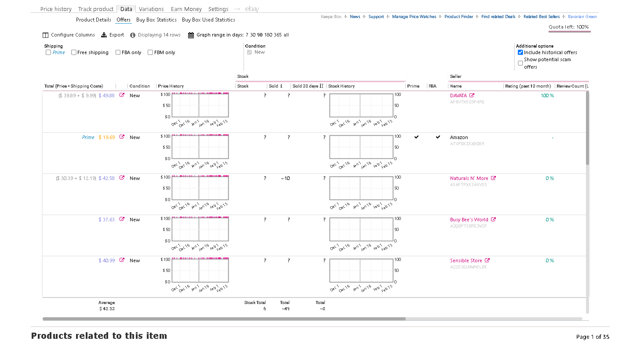Check the FBA only filter
Image resolution: width=644 pixels, height=341 pixels.
[118, 52]
